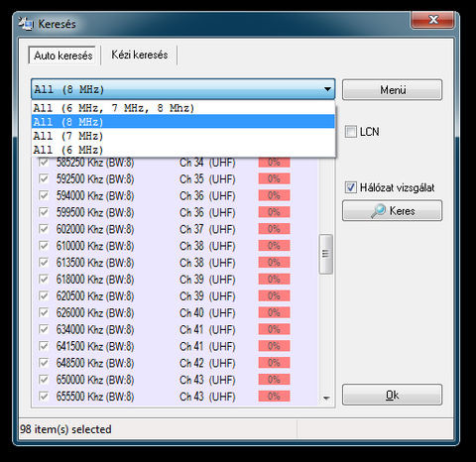Open the All (8 MHz) combo box
Screen dimensions: 476x462
(x=183, y=89)
